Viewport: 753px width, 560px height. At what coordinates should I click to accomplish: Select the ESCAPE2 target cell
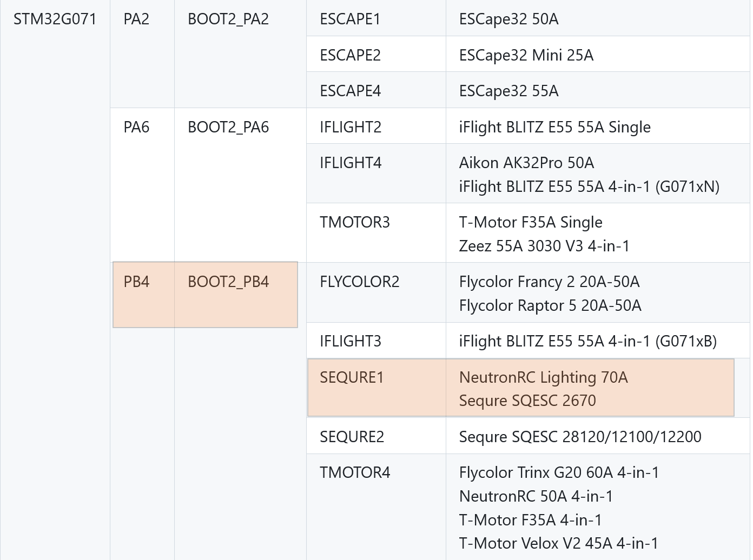(376, 54)
